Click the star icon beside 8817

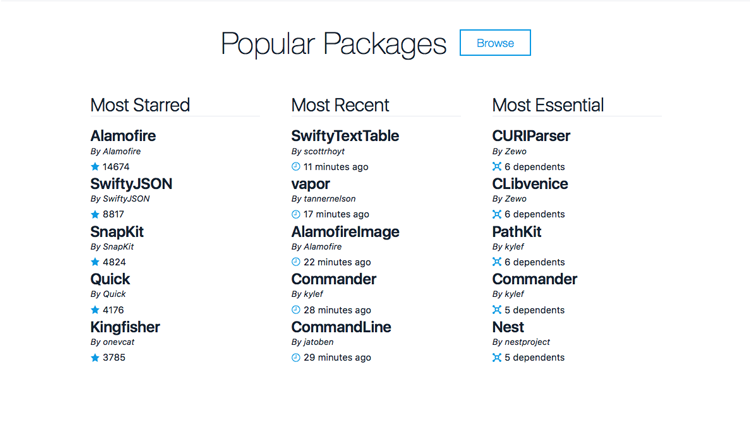[95, 214]
